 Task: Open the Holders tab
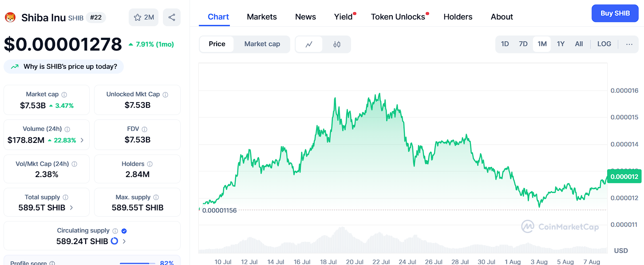[458, 17]
